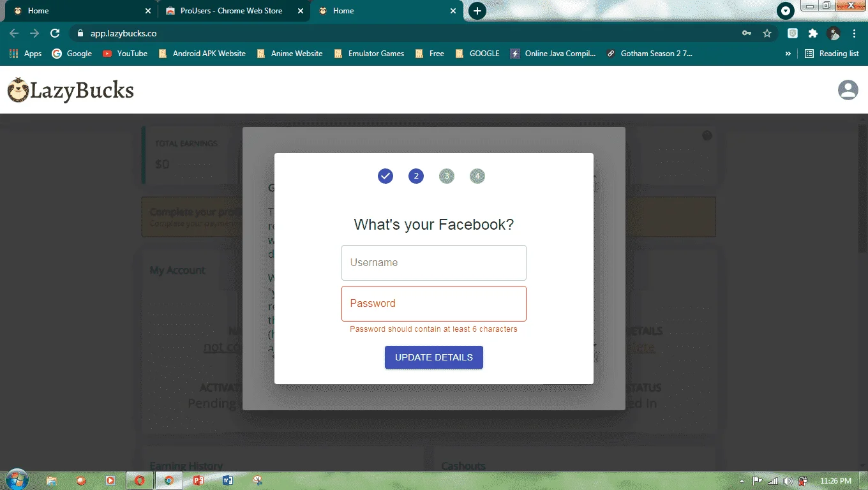Click the step 2 indicator

(416, 176)
